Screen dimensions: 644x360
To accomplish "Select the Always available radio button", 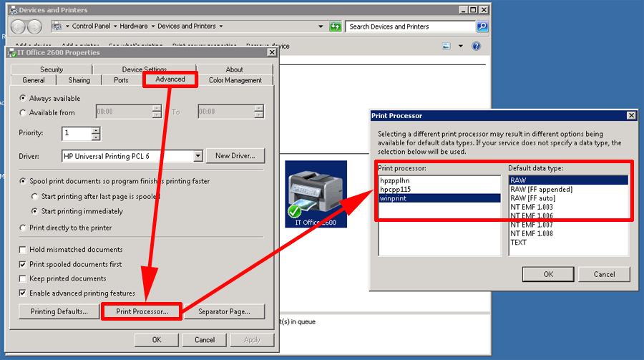I will (x=23, y=98).
